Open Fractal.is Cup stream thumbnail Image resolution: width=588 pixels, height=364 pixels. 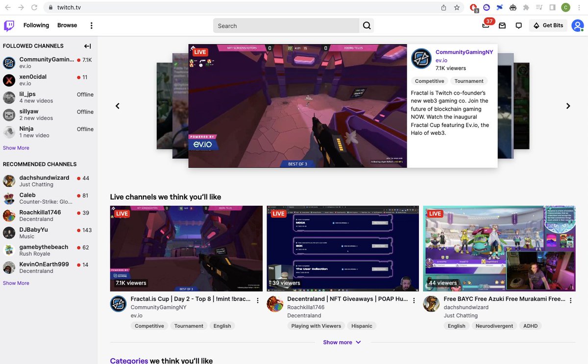point(186,248)
